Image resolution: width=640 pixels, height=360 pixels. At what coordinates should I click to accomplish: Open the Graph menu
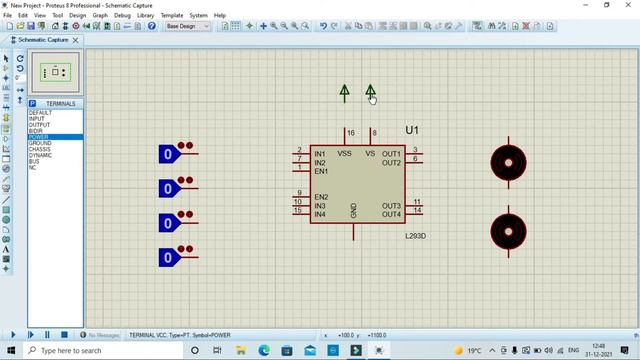coord(100,16)
